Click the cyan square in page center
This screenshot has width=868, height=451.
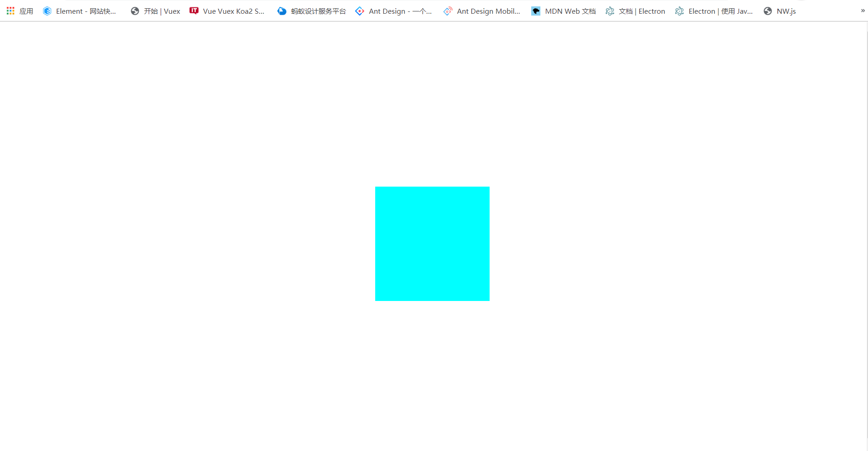(432, 244)
